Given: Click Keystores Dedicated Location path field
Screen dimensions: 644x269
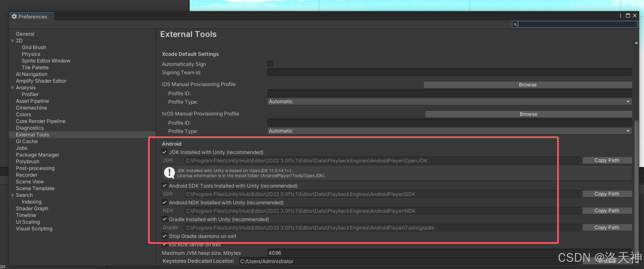Looking at the screenshot, I should [x=410, y=261].
